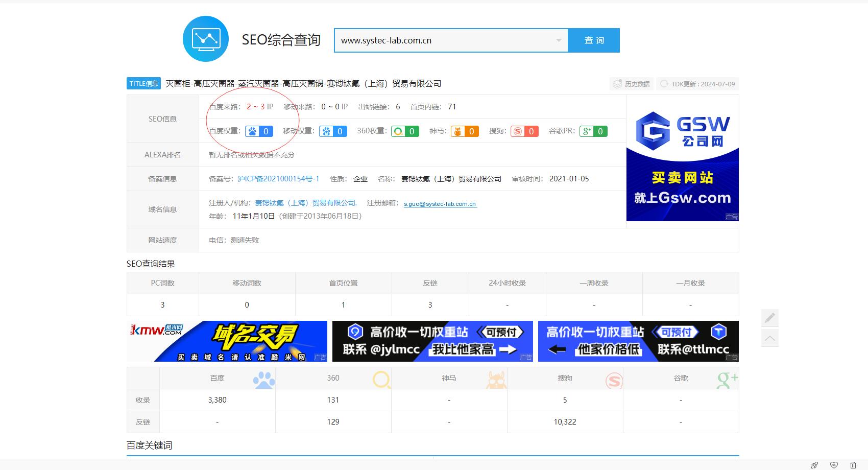Click the 360权重 badge icon
868x470 pixels.
point(405,131)
